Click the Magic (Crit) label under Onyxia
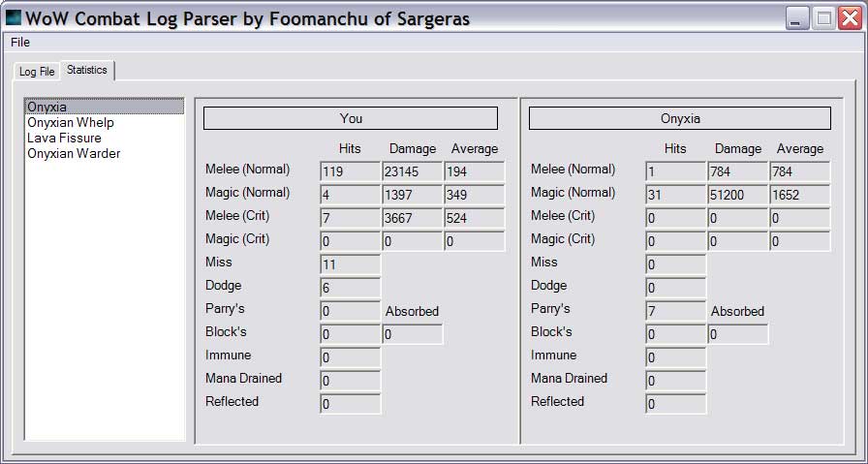 [563, 239]
